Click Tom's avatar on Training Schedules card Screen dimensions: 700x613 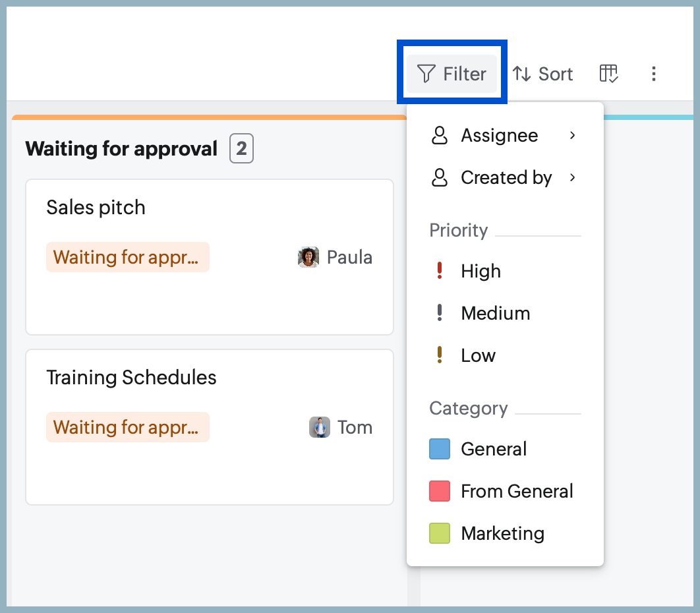coord(320,427)
